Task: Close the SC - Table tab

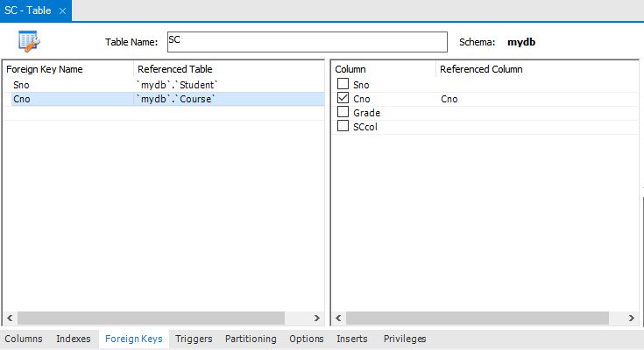Action: (62, 10)
